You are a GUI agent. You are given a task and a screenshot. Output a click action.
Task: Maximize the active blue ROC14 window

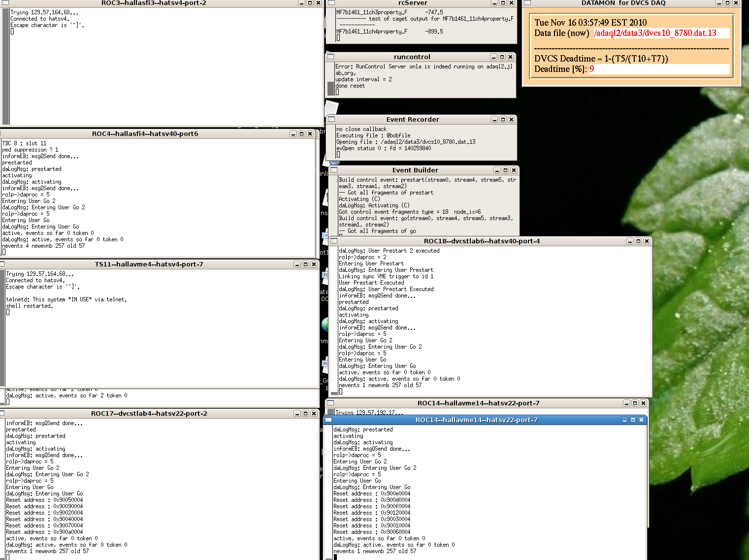(x=633, y=420)
